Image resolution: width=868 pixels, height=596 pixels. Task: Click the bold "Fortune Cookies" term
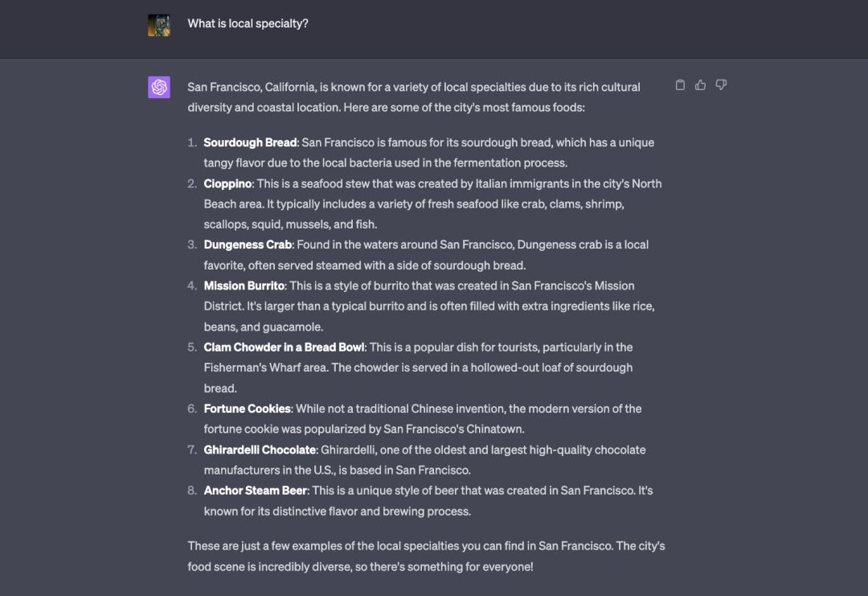[x=247, y=409]
